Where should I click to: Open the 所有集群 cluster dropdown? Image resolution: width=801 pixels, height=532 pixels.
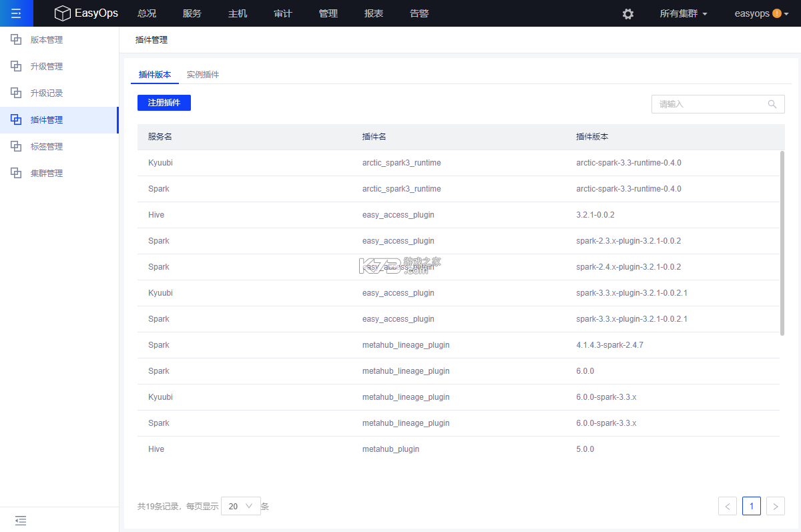pos(684,13)
